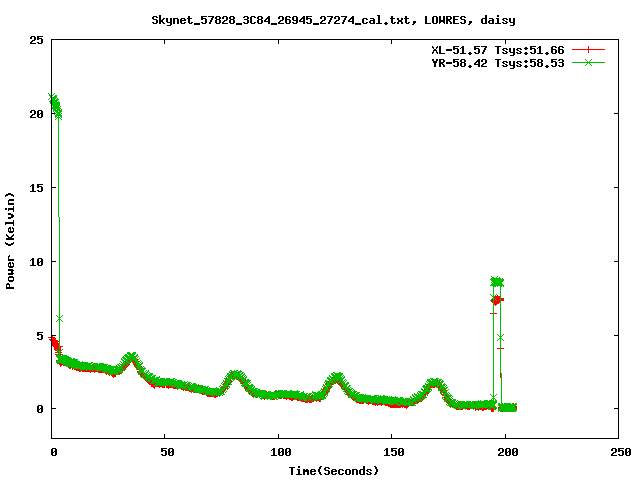This screenshot has width=640, height=480.
Task: Click y-axis tick label 0
Action: (40, 409)
